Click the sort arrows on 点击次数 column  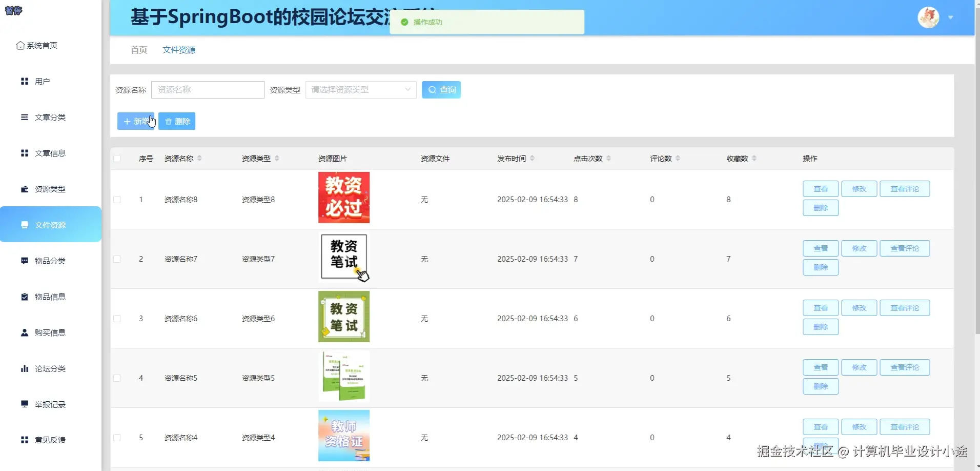pos(608,159)
